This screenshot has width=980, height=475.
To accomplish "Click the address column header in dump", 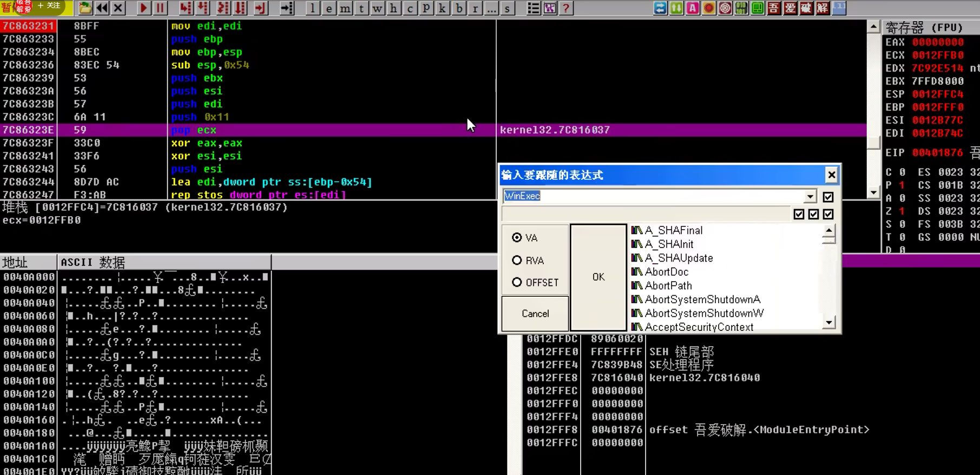I will pyautogui.click(x=28, y=262).
